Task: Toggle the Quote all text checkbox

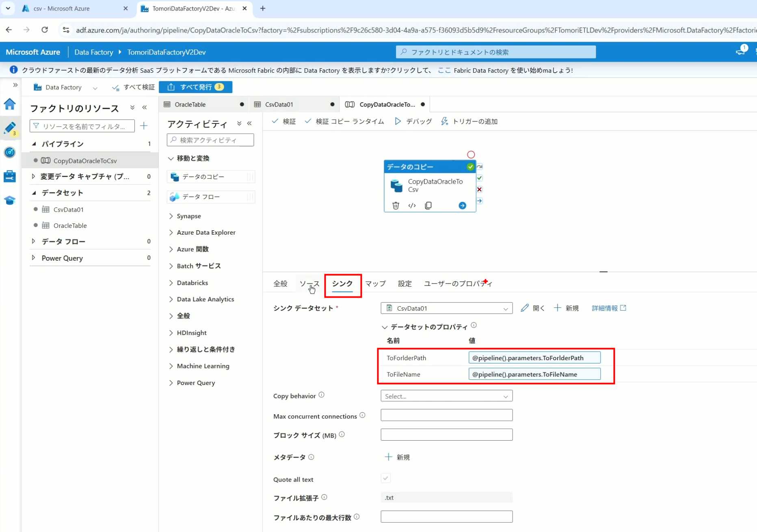Action: (x=385, y=478)
